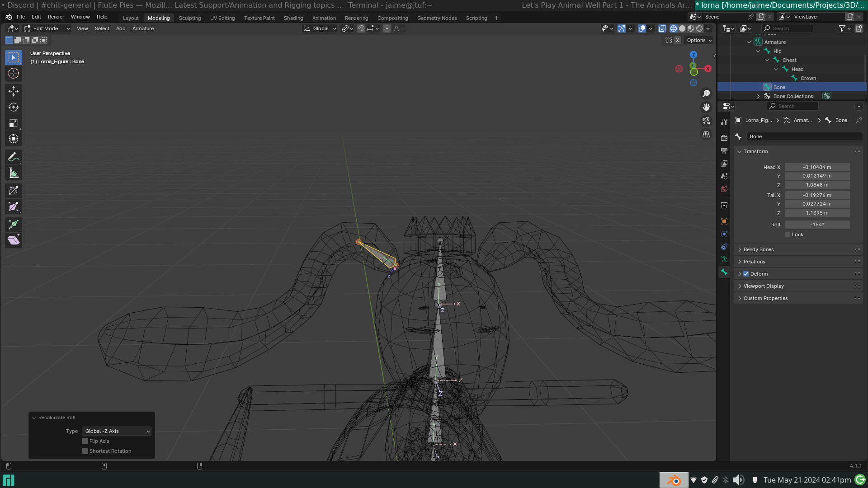Enable Shortest Rotation checkbox
The width and height of the screenshot is (868, 488).
(x=85, y=451)
